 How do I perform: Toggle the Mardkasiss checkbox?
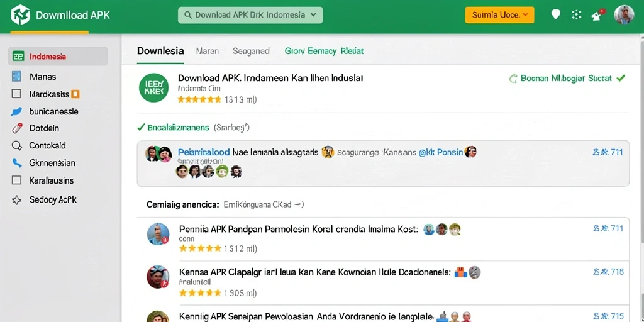click(x=16, y=94)
